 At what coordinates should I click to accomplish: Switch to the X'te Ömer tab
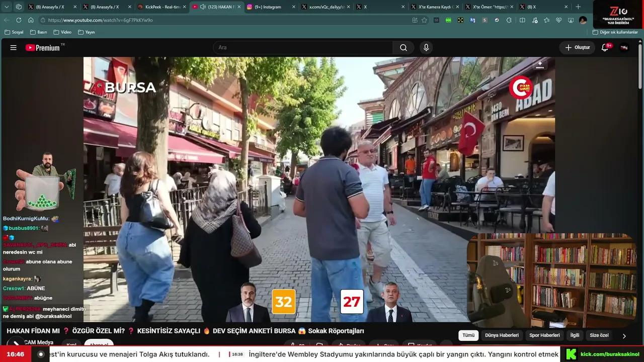pyautogui.click(x=490, y=7)
